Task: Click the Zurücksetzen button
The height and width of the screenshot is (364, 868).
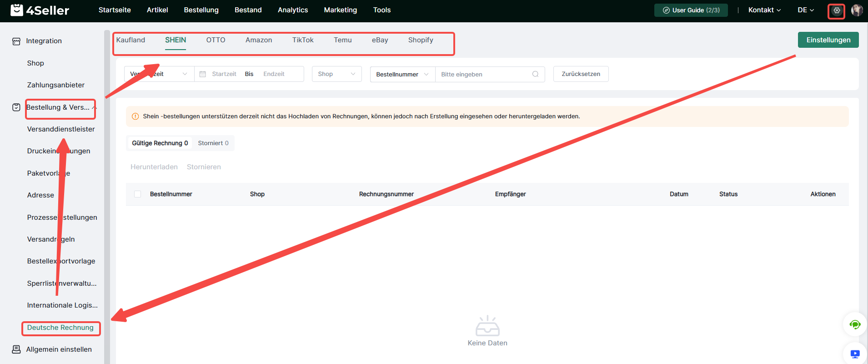Action: 581,74
